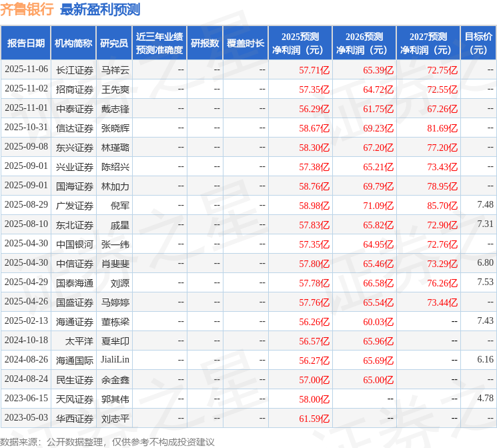Click analyst name 肖斐斐

tap(115, 264)
